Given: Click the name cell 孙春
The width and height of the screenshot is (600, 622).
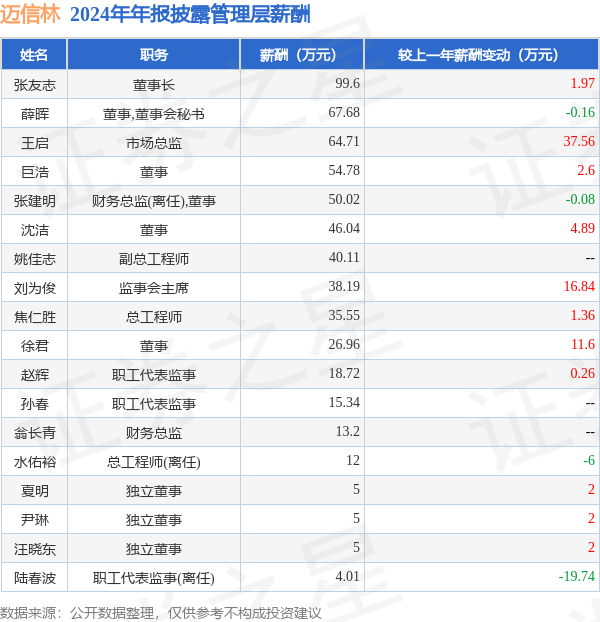Looking at the screenshot, I should point(35,404).
